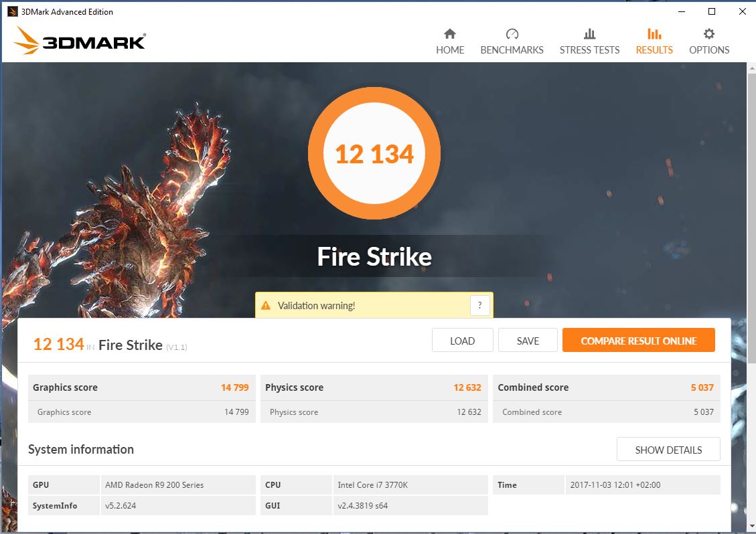Click the validation warning triangle icon
Viewport: 756px width, 534px height.
point(266,306)
